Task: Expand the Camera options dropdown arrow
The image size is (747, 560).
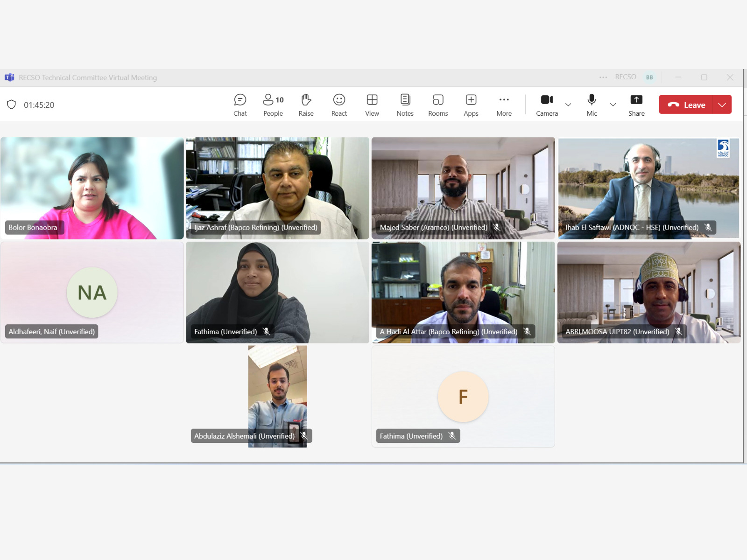Action: click(568, 105)
